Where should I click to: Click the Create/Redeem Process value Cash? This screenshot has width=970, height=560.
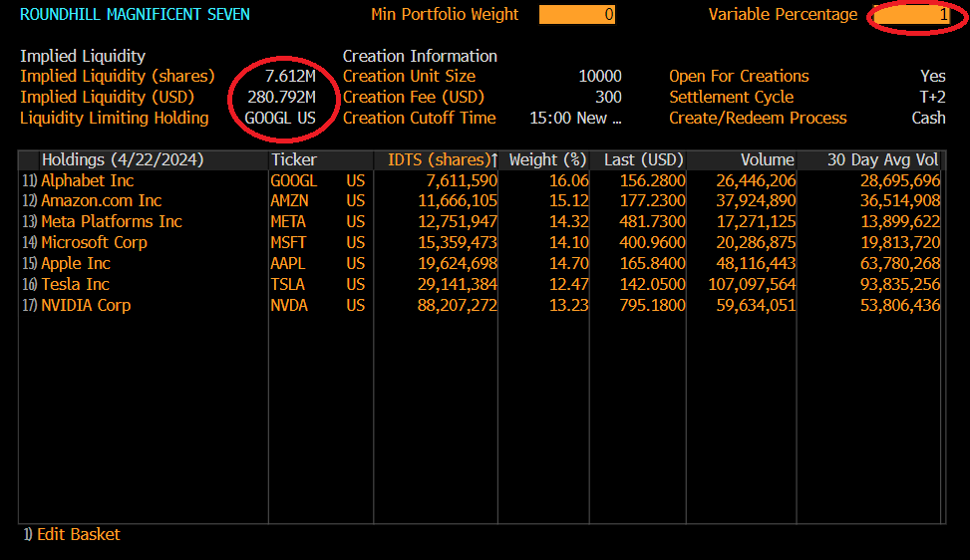click(928, 118)
